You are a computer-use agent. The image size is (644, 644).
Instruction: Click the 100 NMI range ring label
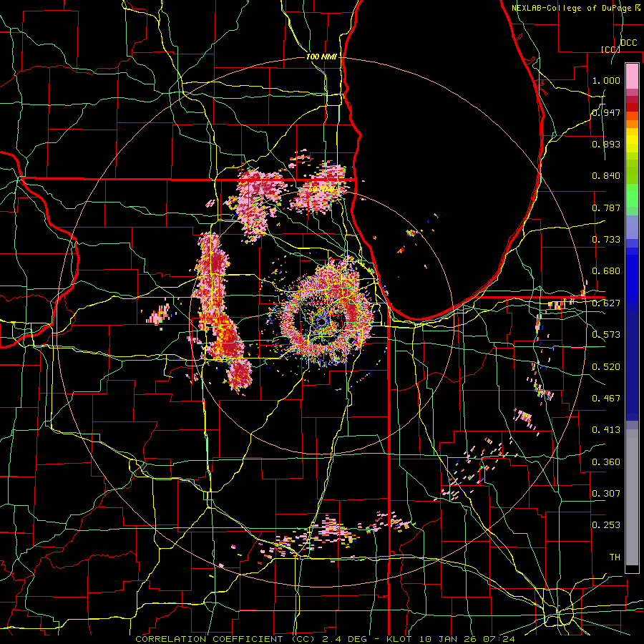321,57
